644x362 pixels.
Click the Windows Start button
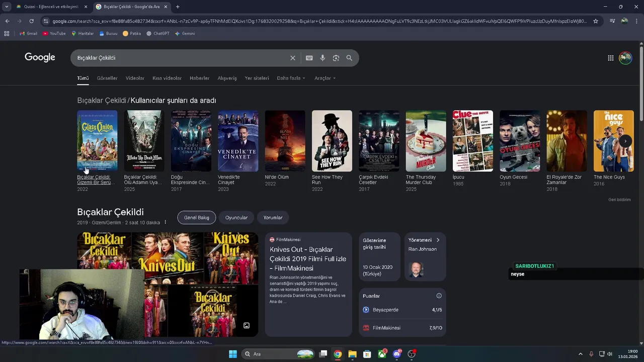[x=232, y=354]
